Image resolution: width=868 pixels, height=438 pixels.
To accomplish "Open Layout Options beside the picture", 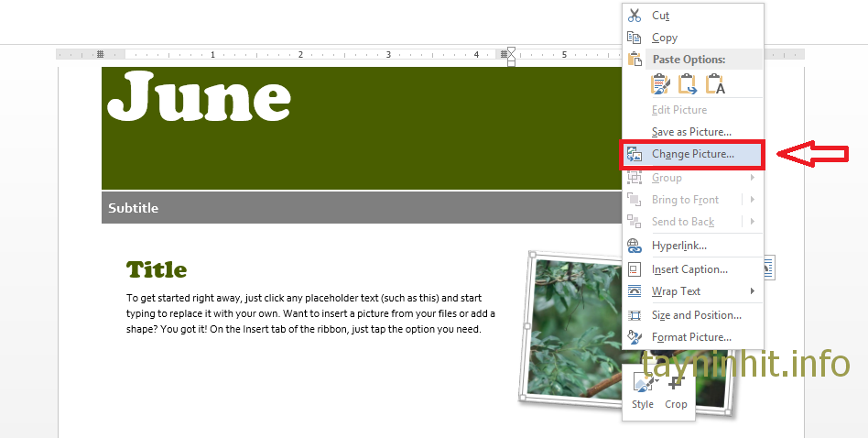I will pos(767,268).
